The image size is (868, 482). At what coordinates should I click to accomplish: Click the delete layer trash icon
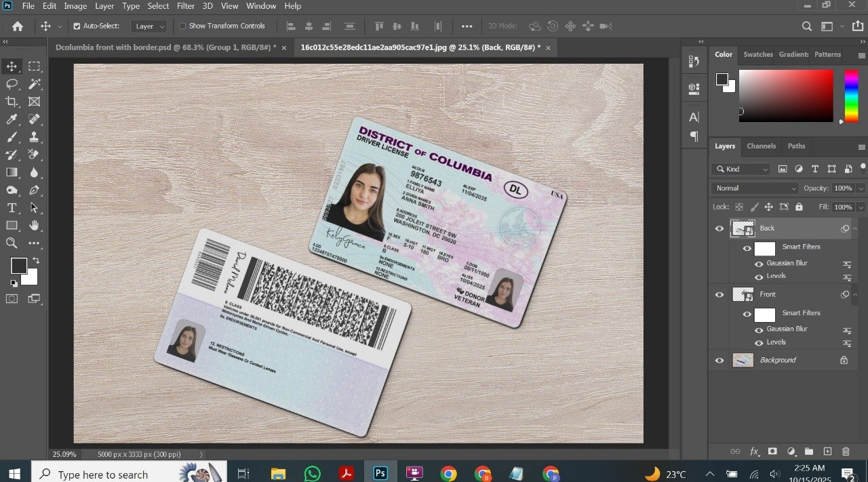point(846,451)
